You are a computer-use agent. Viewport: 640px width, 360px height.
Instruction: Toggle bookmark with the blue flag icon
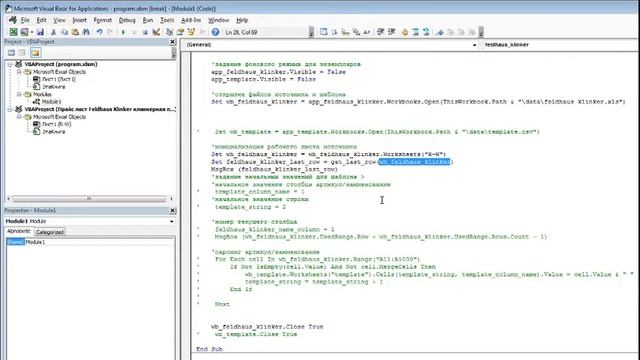pyautogui.click(x=440, y=32)
